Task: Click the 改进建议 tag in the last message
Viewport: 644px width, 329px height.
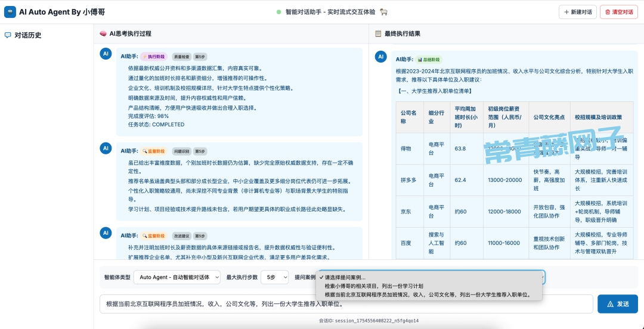Action: (182, 236)
